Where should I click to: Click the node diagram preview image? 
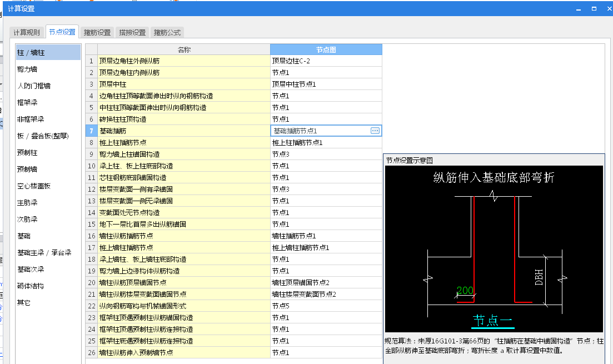494,249
